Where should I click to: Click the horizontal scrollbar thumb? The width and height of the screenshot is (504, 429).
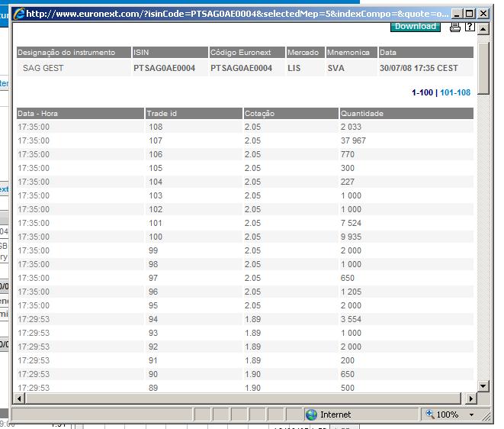[243, 398]
